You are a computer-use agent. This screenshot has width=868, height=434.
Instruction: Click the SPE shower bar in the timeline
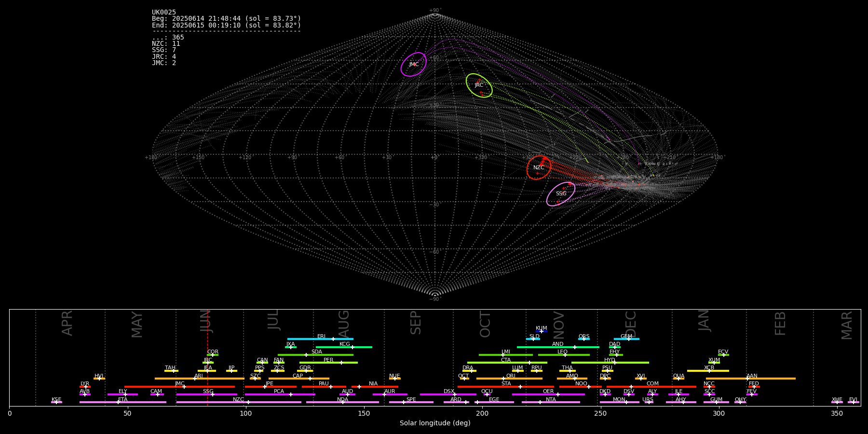[x=411, y=402]
